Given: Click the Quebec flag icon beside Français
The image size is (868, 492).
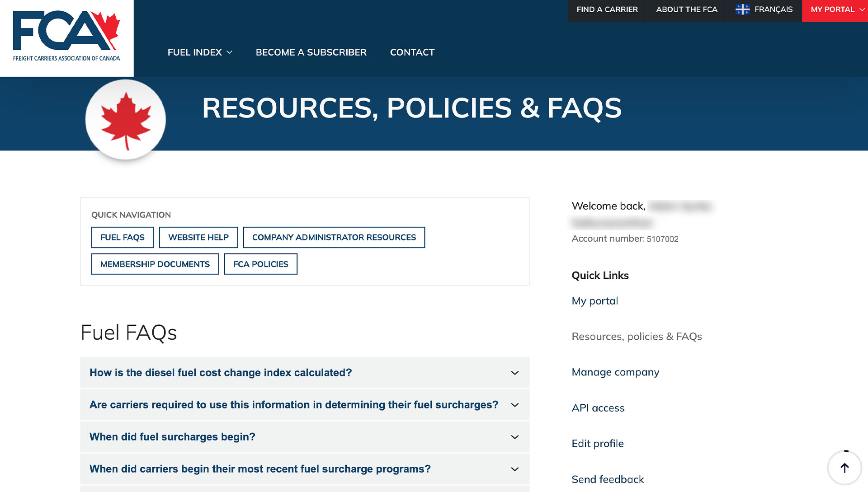Looking at the screenshot, I should tap(742, 9).
